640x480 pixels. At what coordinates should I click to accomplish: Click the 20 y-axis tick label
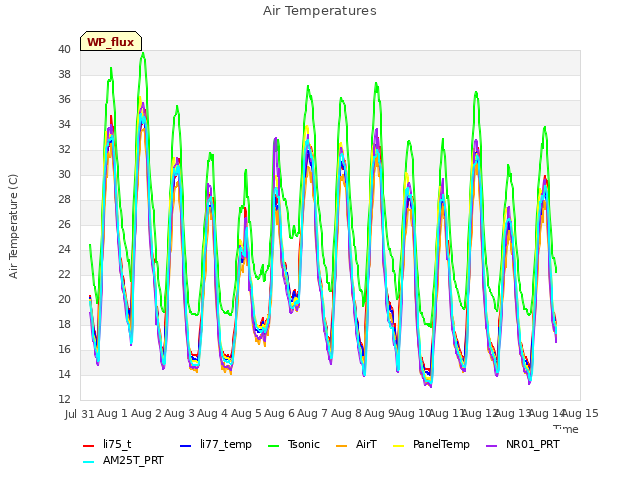64,299
